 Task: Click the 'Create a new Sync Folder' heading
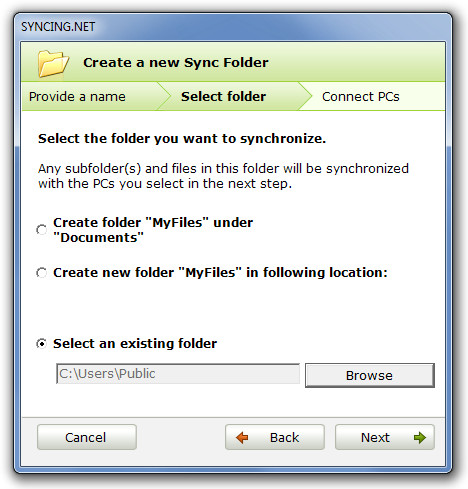point(176,63)
